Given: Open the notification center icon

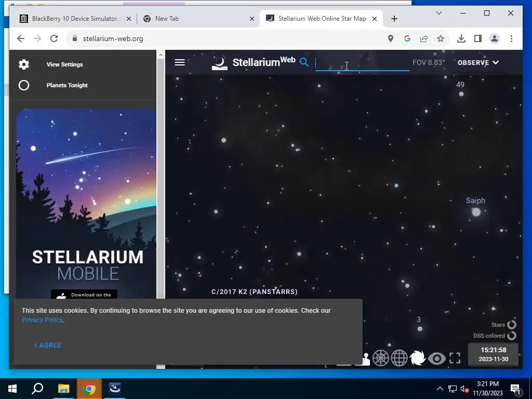Looking at the screenshot, I should 515,389.
